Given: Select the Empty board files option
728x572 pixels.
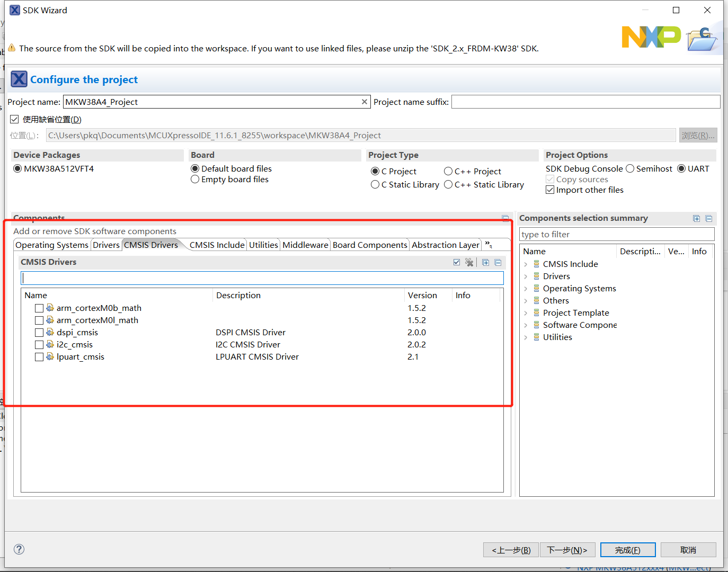Looking at the screenshot, I should click(x=194, y=179).
